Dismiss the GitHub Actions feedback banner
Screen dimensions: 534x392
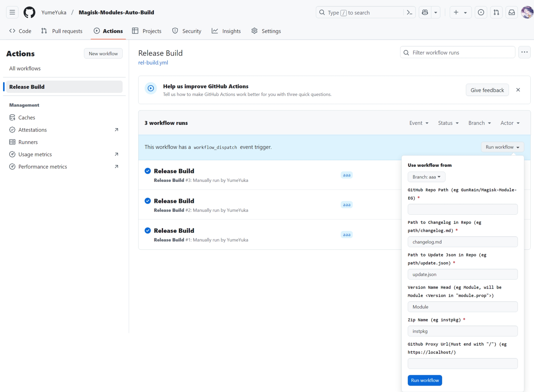tap(518, 90)
